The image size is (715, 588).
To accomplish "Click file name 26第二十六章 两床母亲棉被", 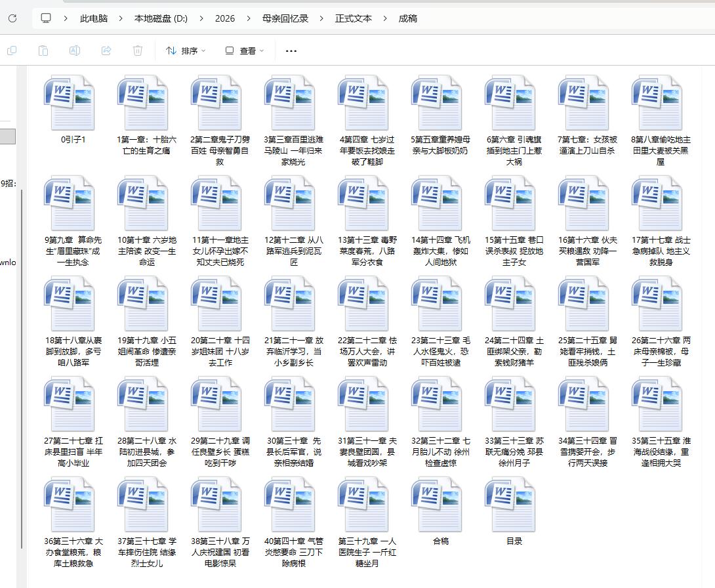I will 661,351.
